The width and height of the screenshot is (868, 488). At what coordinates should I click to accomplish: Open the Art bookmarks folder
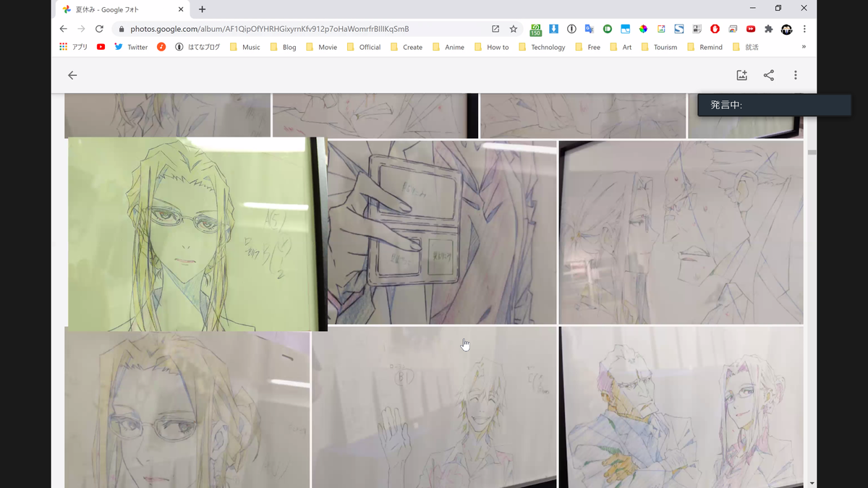pyautogui.click(x=621, y=47)
